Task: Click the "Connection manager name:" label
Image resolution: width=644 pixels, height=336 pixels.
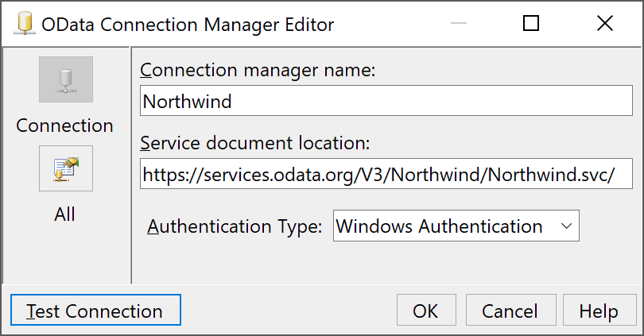Action: tap(258, 70)
